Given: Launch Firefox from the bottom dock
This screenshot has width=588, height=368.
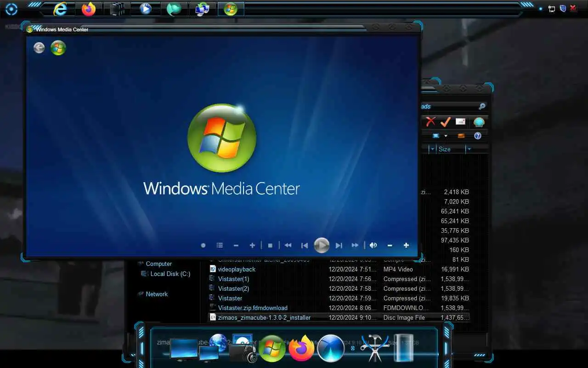Looking at the screenshot, I should coord(301,348).
